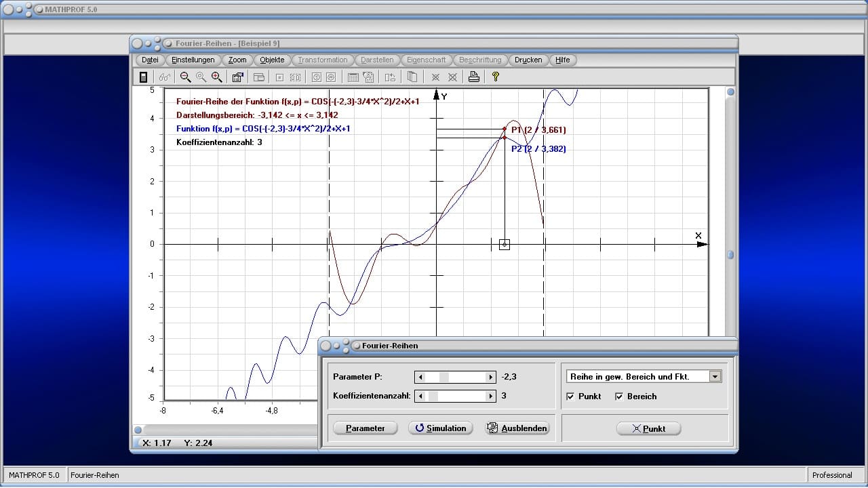Click the Fourier-Reihen status bar entry
This screenshot has width=868, height=488.
(x=94, y=475)
